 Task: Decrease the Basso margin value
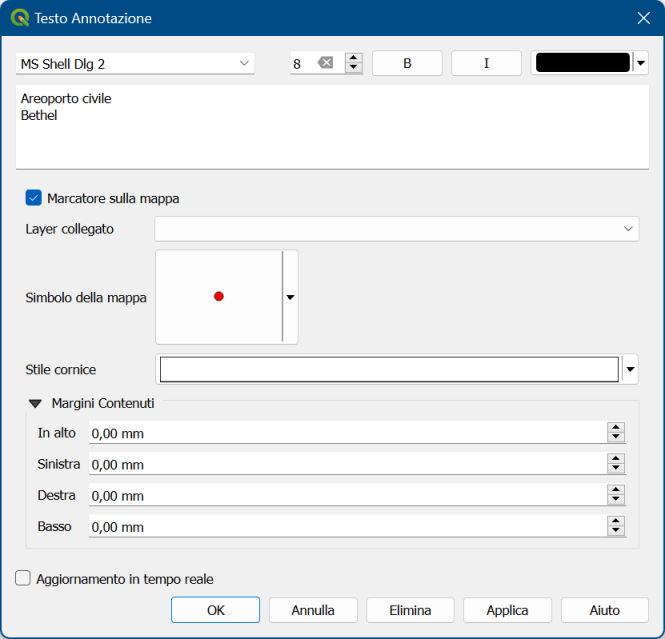pos(616,531)
